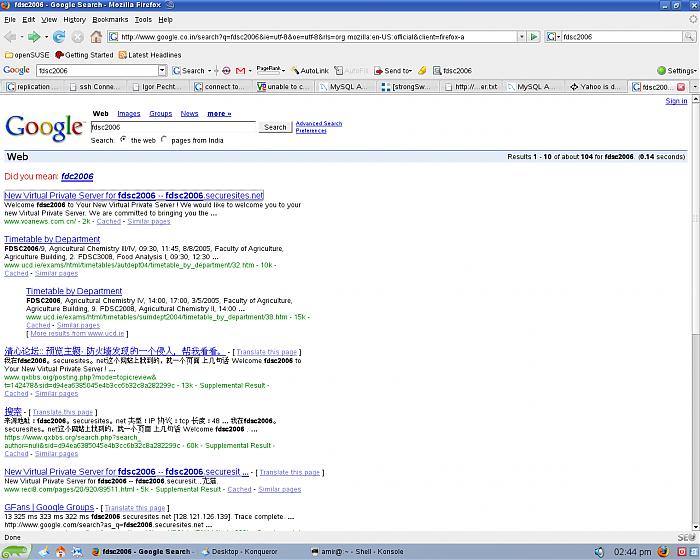Go forward with the green Forward arrow
Image resolution: width=700 pixels, height=560 pixels.
pos(34,37)
